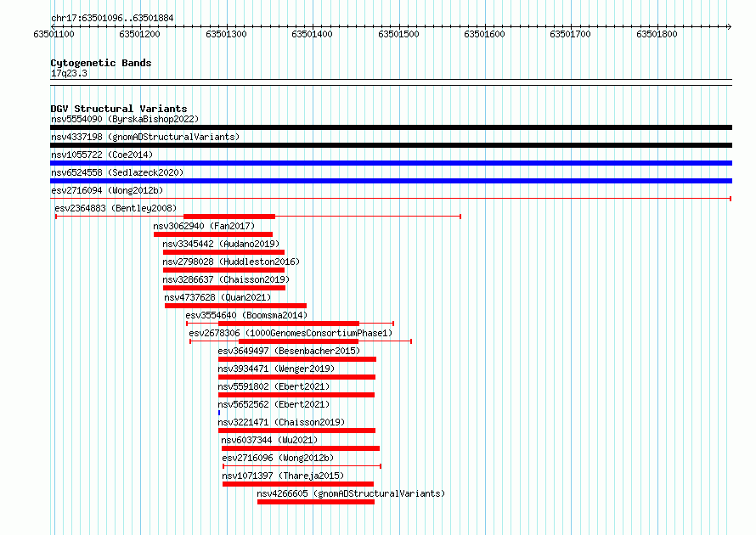Open the nsv3286637 (Chaisson2019) entry
This screenshot has width=756, height=535.
(226, 279)
